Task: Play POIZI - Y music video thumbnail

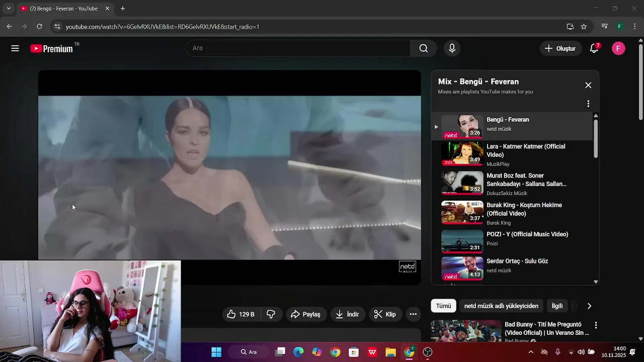Action: coord(462,241)
